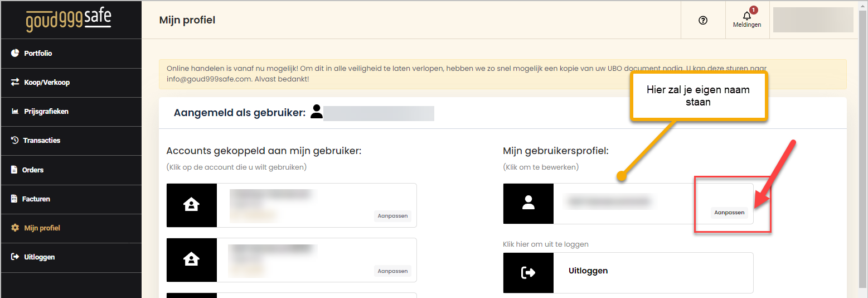Click the notification badge showing 1
The height and width of the screenshot is (298, 868).
tap(754, 10)
